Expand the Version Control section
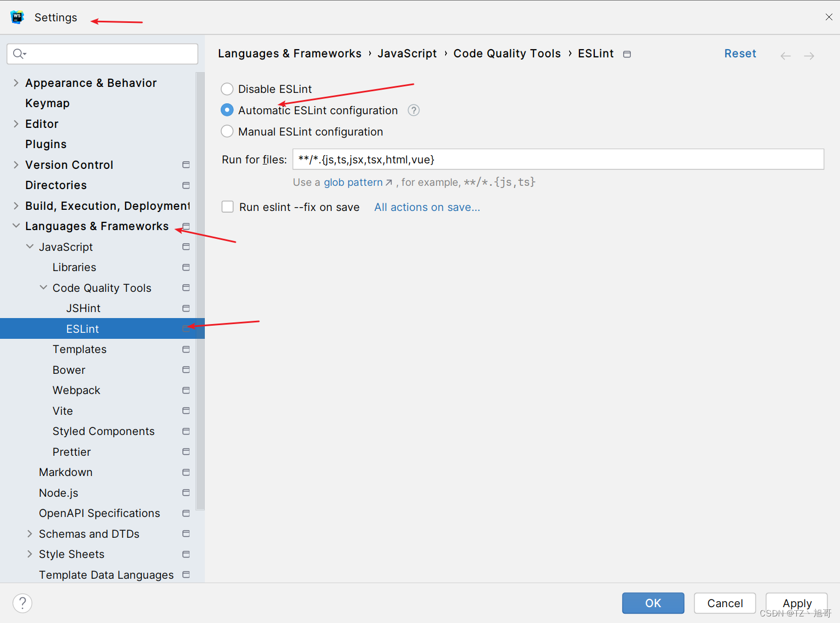Viewport: 840px width, 623px height. tap(16, 164)
